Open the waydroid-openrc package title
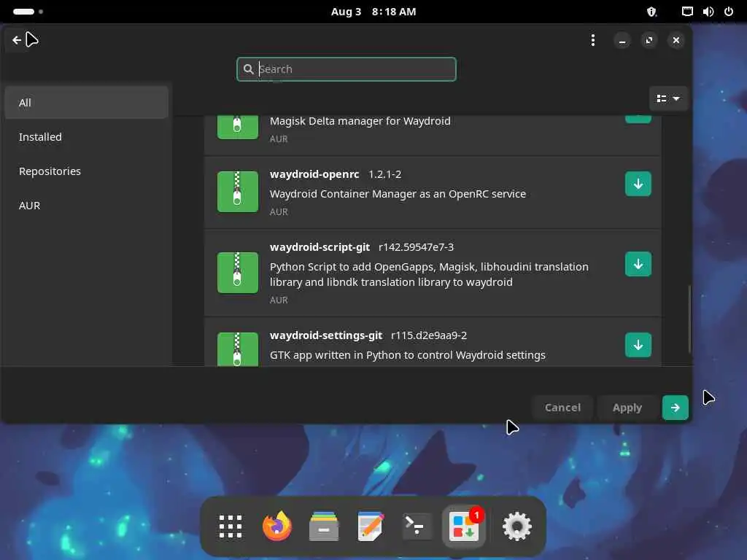The width and height of the screenshot is (747, 560). tap(314, 174)
